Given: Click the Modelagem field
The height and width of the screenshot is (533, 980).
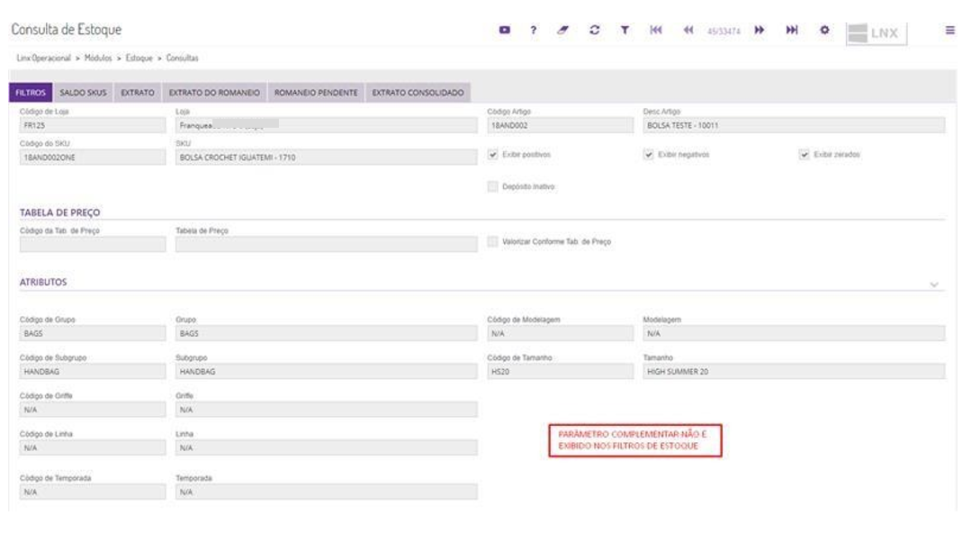Looking at the screenshot, I should coord(794,333).
